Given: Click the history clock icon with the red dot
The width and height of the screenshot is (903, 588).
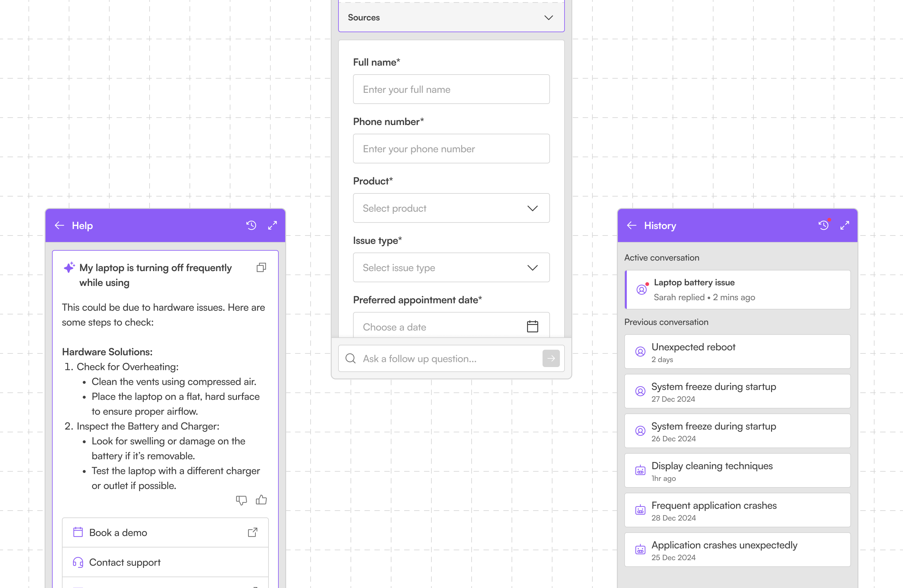Looking at the screenshot, I should [824, 225].
